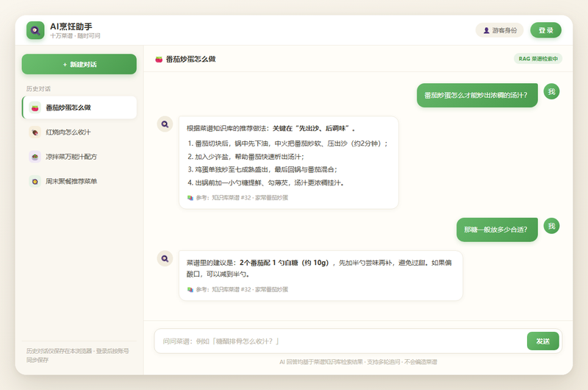The height and width of the screenshot is (390, 588).
Task: Click the 登录 login button
Action: click(x=545, y=30)
